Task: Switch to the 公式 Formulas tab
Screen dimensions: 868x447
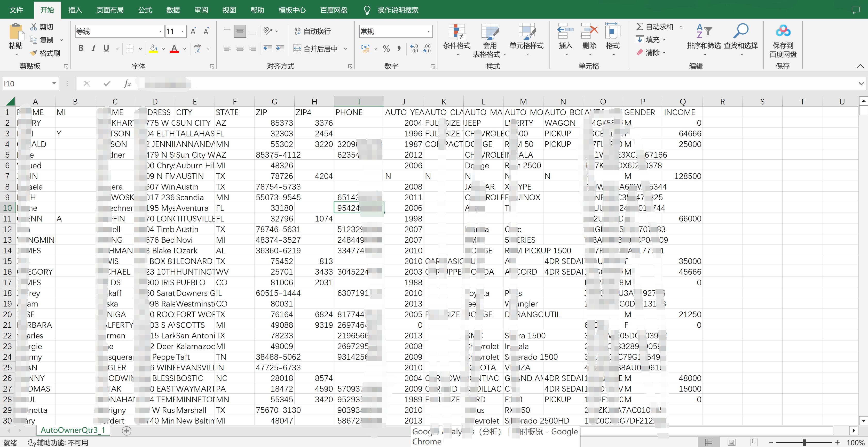Action: coord(145,10)
